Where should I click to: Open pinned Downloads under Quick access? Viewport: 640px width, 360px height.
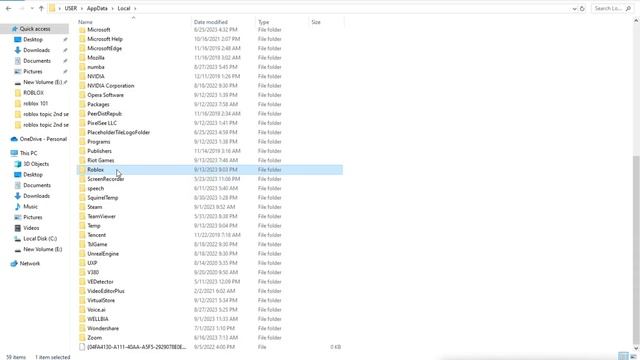[36, 50]
